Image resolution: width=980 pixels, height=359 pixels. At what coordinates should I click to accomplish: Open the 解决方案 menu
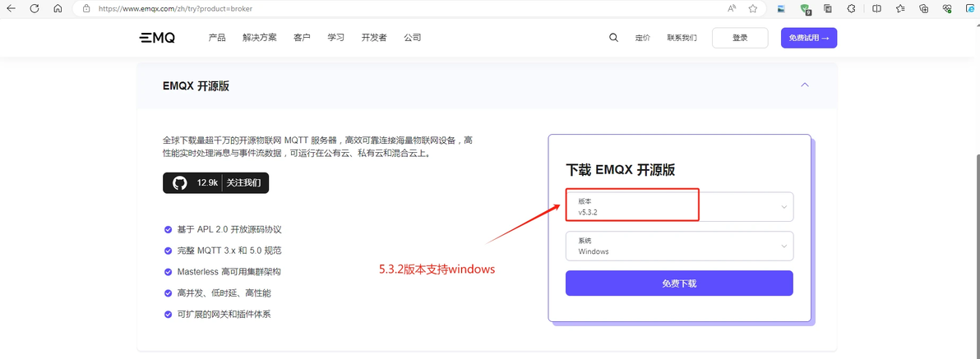point(259,38)
